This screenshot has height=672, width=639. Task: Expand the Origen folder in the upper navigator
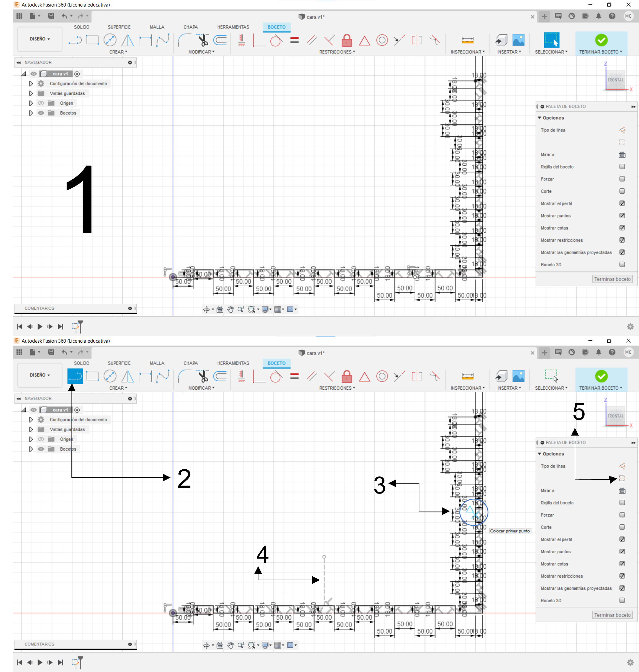click(31, 103)
